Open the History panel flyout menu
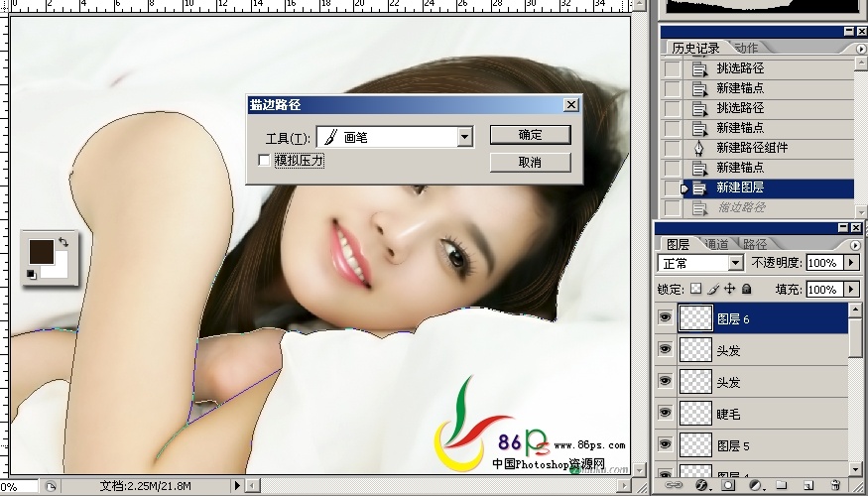Image resolution: width=868 pixels, height=496 pixels. coord(861,49)
